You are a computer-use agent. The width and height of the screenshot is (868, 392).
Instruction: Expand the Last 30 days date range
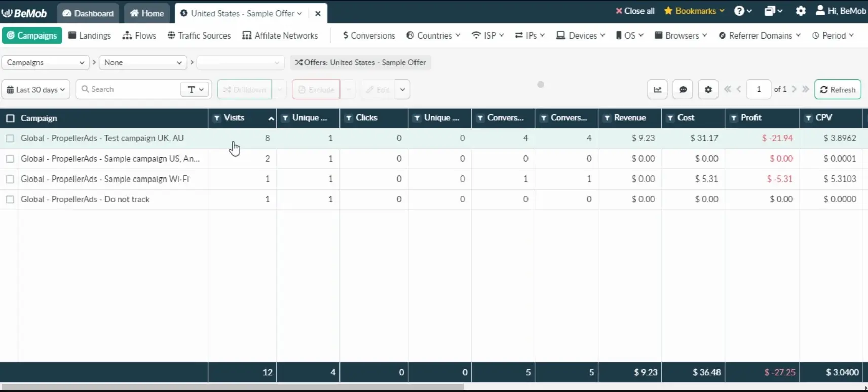point(36,90)
